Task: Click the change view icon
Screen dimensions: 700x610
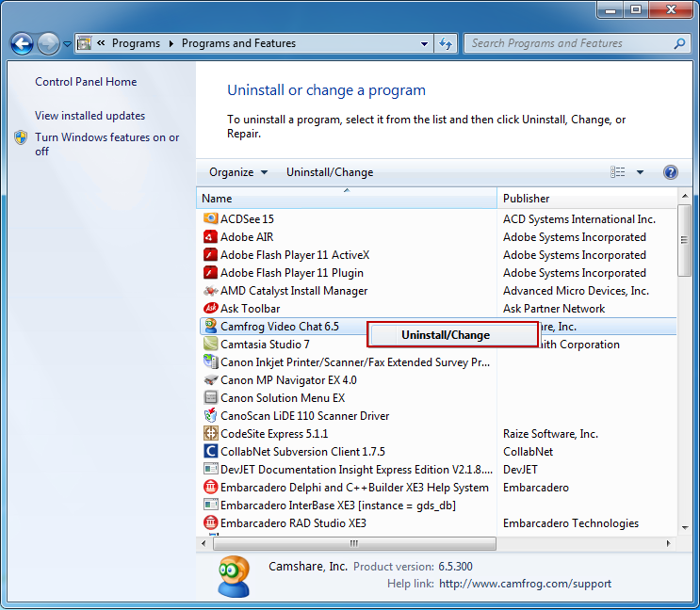Action: click(x=618, y=172)
